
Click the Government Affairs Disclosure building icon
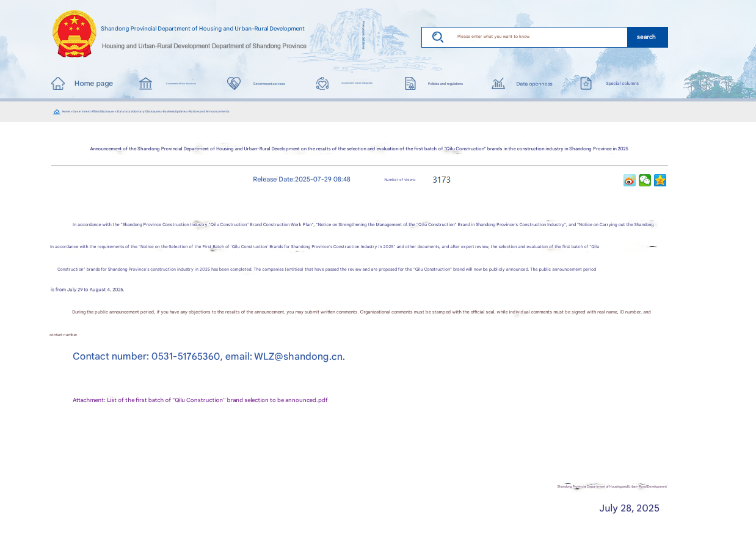click(145, 84)
